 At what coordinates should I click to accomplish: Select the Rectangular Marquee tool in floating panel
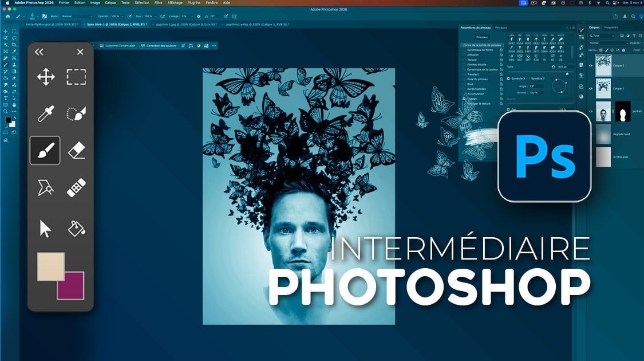[76, 77]
